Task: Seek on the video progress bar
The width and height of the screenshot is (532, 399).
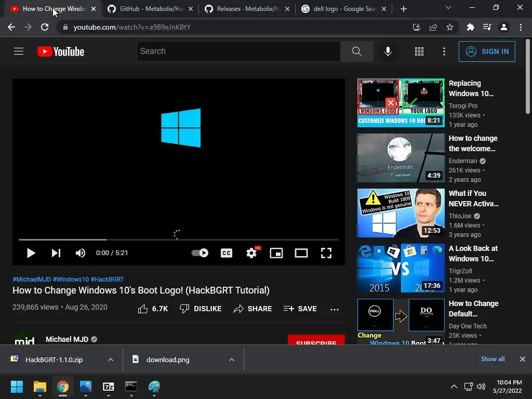Action: 179,240
